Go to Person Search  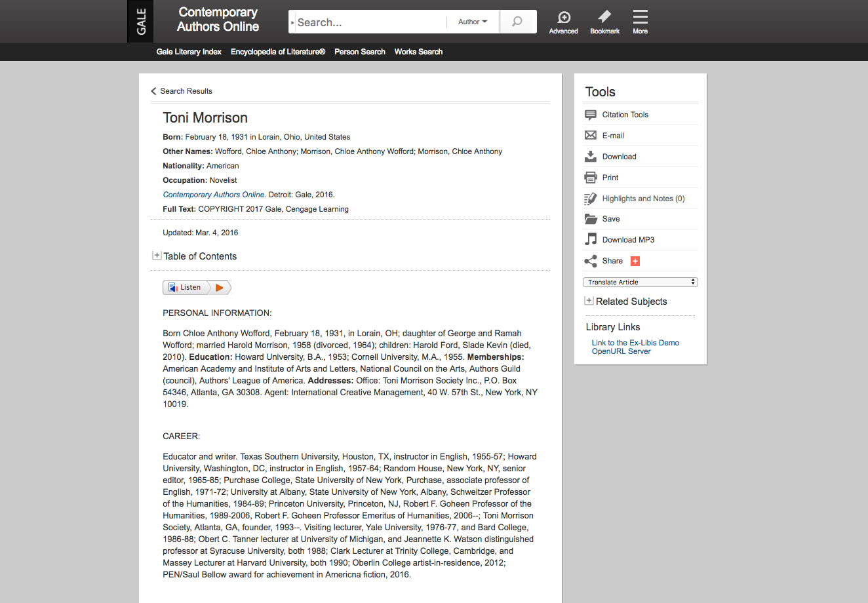[360, 52]
